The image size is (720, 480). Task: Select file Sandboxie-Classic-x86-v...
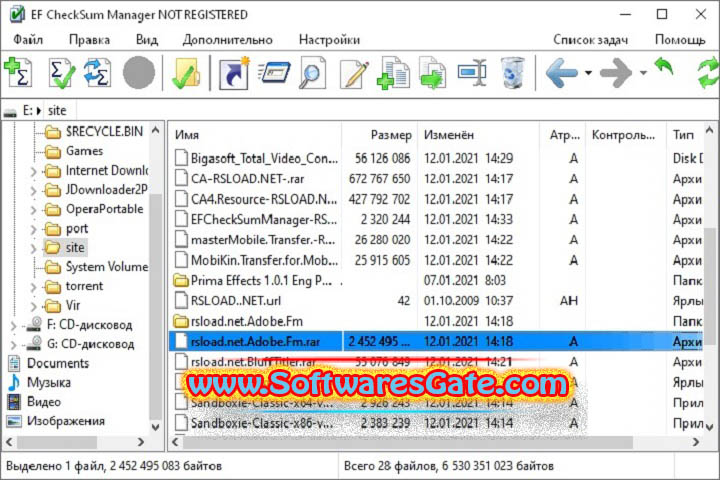(x=436, y=423)
